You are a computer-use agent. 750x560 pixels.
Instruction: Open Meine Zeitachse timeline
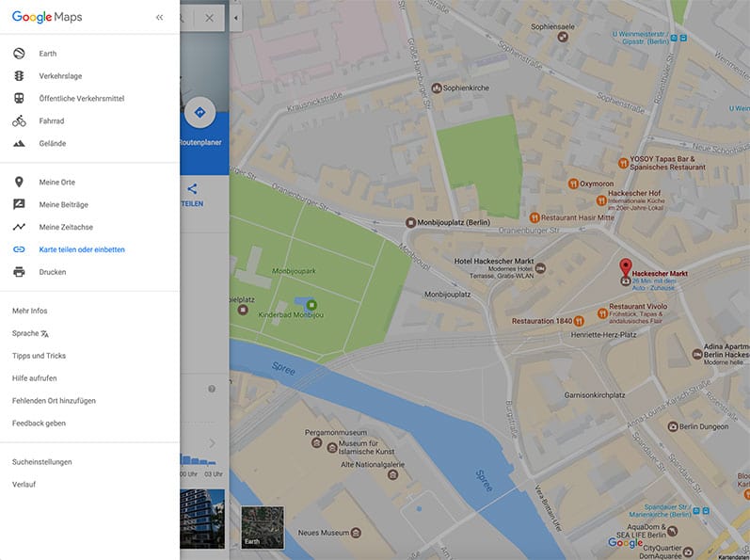[19, 227]
